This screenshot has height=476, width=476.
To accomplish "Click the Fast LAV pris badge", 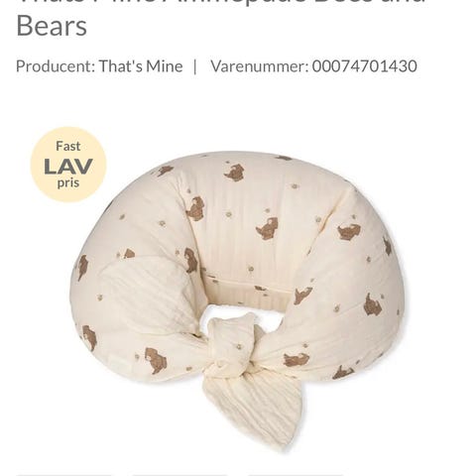I will (68, 165).
